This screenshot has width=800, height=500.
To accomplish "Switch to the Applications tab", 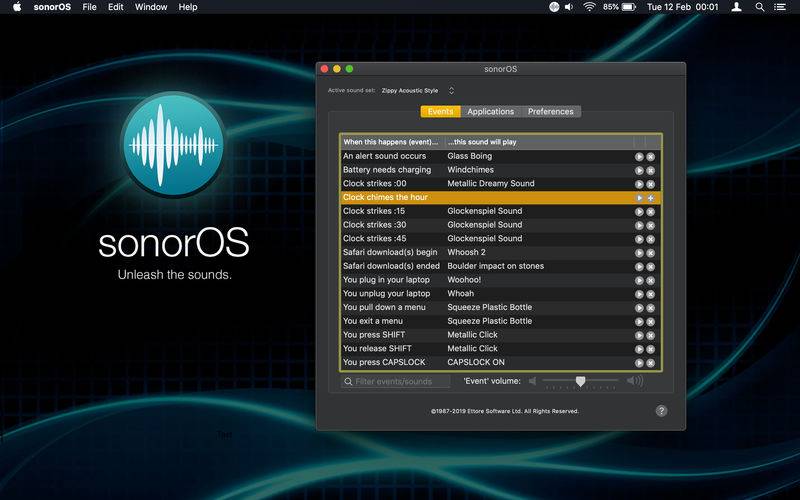I will pyautogui.click(x=490, y=111).
